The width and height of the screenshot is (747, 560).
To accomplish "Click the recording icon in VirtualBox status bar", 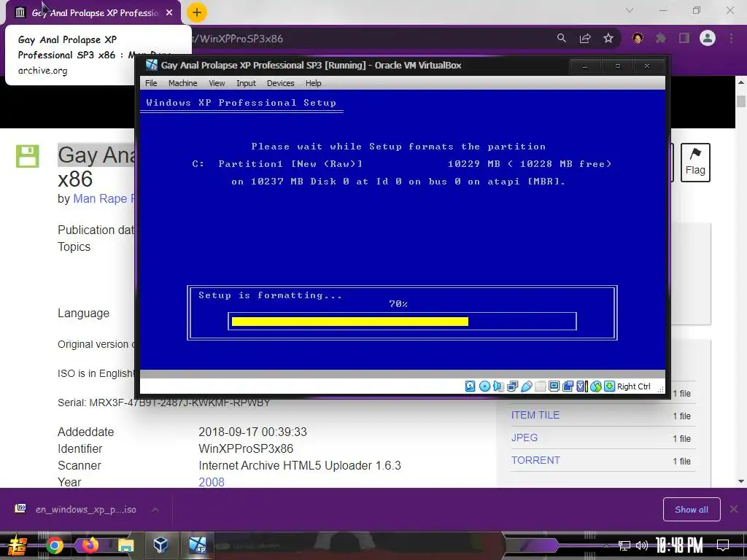I will [x=568, y=386].
